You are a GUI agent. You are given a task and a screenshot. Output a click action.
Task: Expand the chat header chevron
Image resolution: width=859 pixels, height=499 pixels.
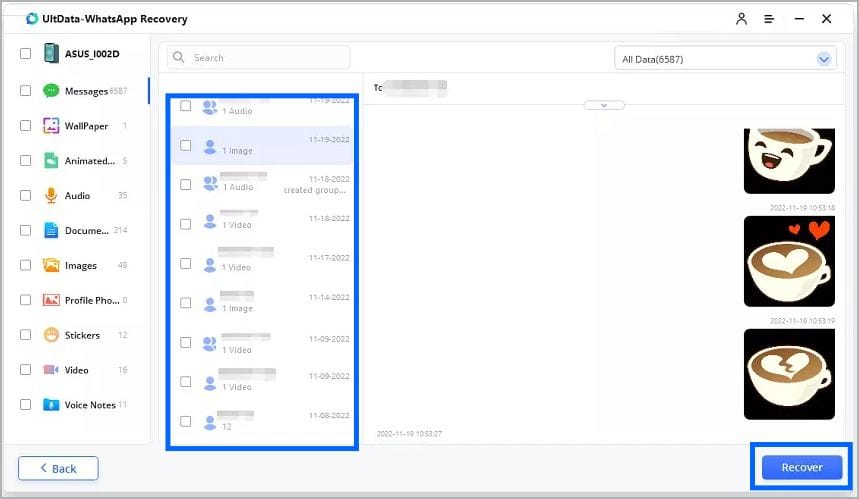point(604,105)
